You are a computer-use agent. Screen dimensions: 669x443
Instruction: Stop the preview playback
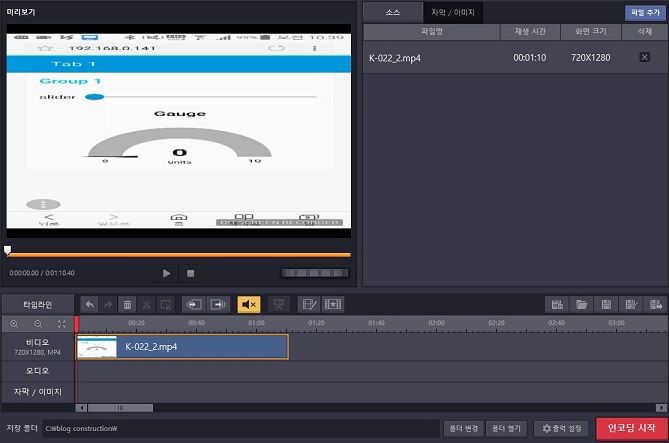click(x=191, y=273)
